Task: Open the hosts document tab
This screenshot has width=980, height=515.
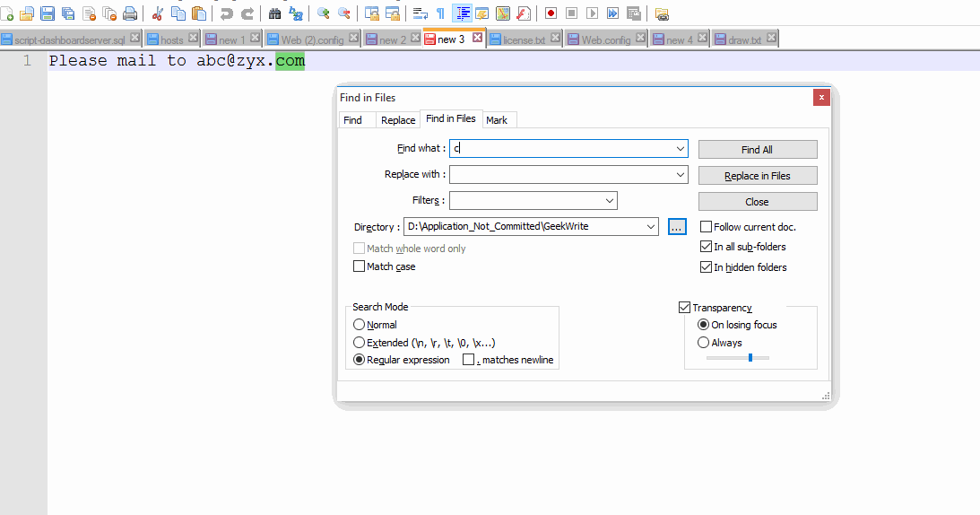Action: click(x=171, y=39)
